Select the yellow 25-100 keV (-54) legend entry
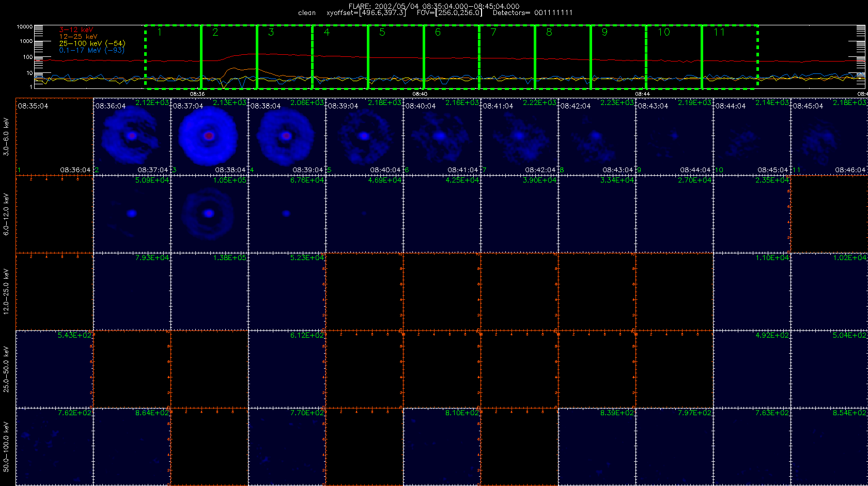This screenshot has width=868, height=486. coord(92,43)
